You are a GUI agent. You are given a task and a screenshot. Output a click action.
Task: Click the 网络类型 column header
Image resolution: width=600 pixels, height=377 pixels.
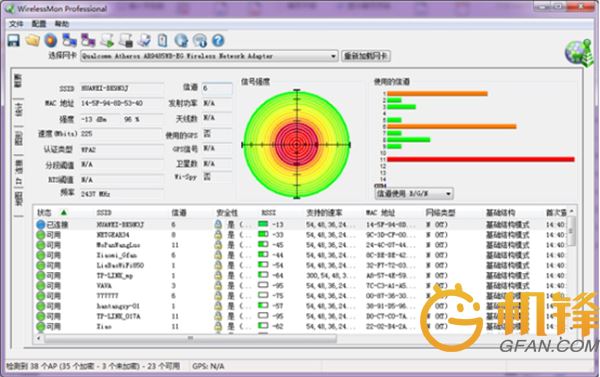(440, 212)
